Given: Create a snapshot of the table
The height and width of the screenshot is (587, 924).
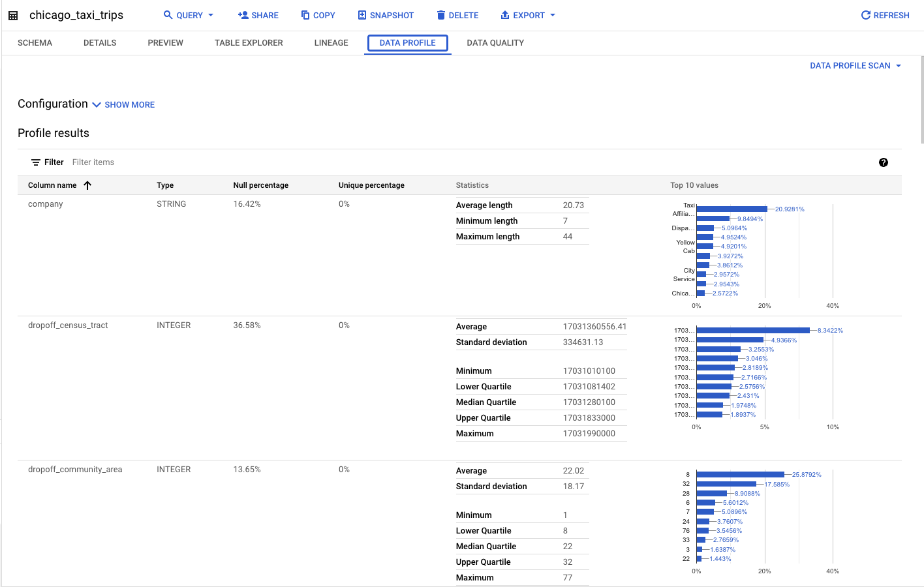Looking at the screenshot, I should (x=386, y=15).
